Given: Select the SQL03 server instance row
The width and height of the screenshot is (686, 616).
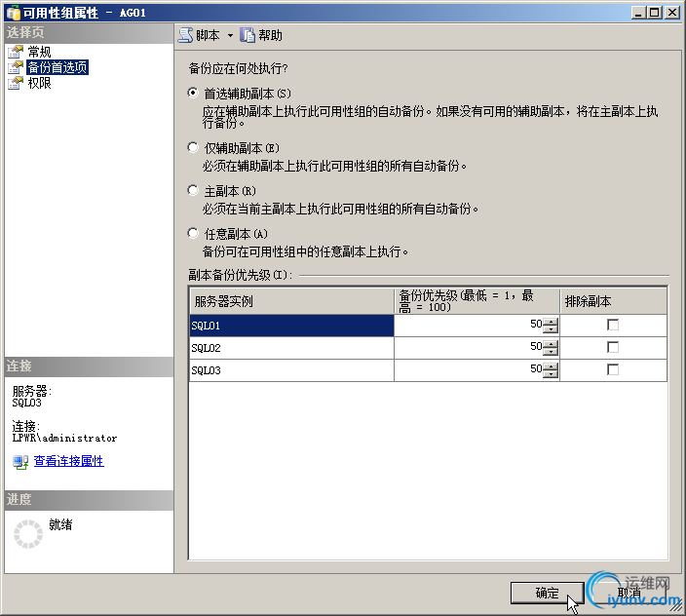Looking at the screenshot, I should [291, 370].
